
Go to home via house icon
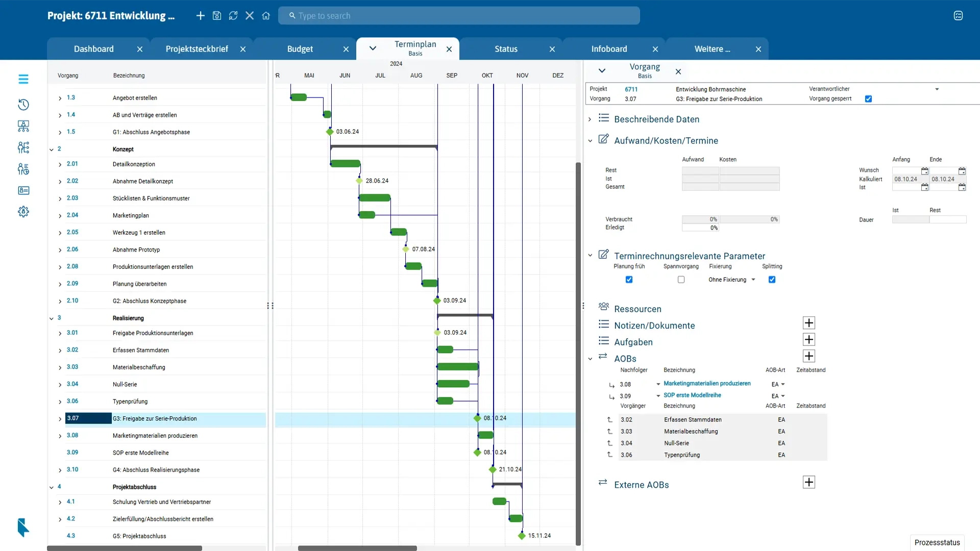pos(266,16)
